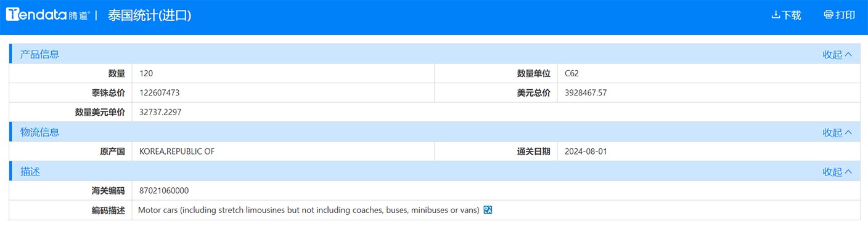
Task: Download the record via 下载 button
Action: [786, 15]
